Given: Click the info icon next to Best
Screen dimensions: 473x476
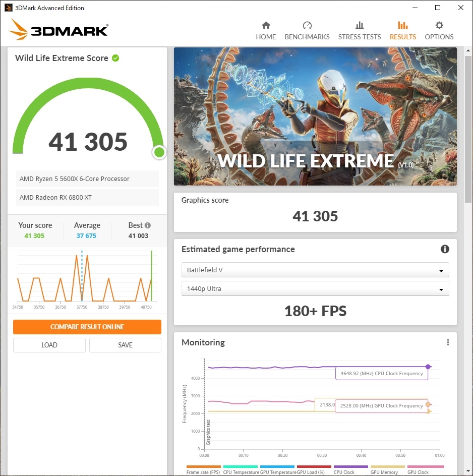Looking at the screenshot, I should [148, 225].
